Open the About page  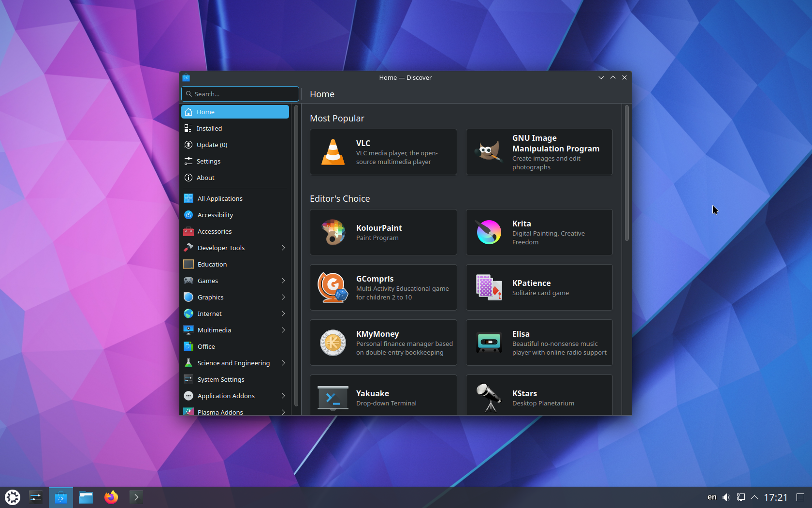pos(235,178)
